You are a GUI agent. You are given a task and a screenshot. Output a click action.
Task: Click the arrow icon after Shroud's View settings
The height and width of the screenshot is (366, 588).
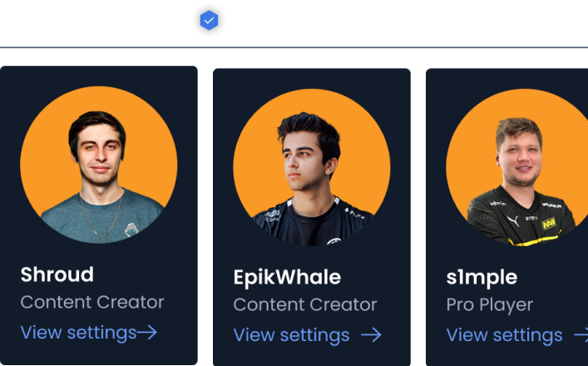(147, 333)
